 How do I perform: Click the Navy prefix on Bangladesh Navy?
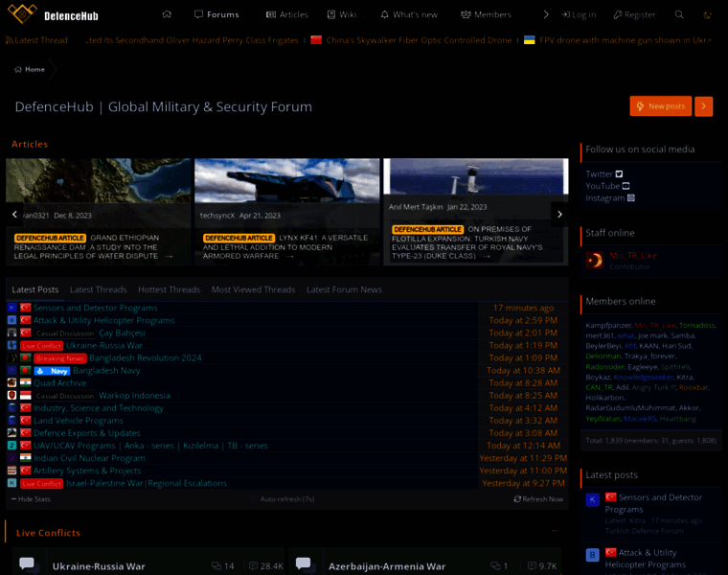click(52, 371)
